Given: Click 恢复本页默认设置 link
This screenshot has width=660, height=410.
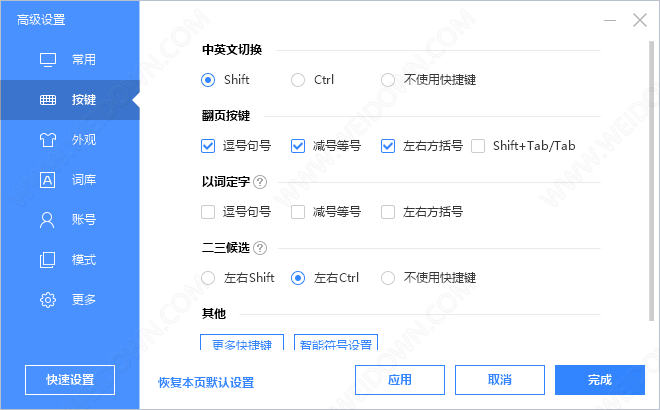Looking at the screenshot, I should tap(206, 382).
